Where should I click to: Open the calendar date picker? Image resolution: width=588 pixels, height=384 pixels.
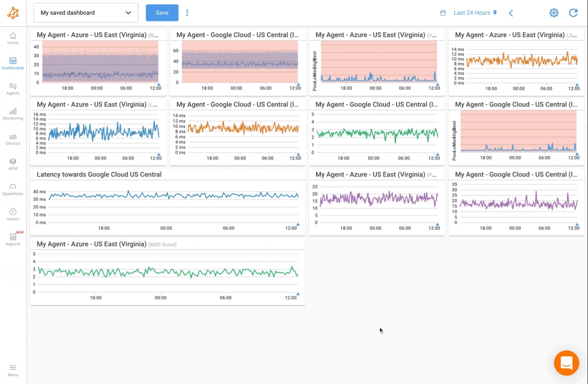pos(443,13)
